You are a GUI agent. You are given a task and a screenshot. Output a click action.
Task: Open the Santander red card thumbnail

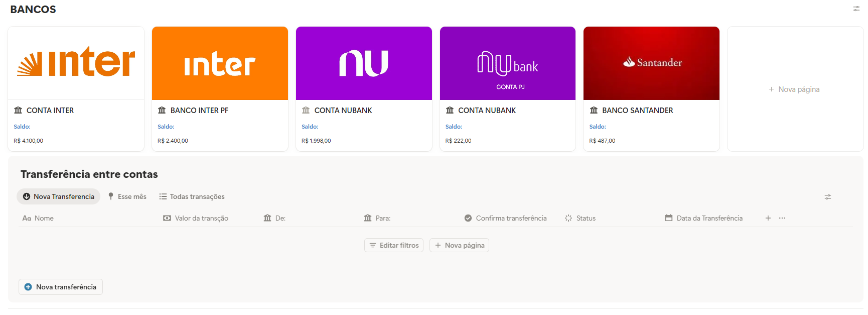point(651,63)
